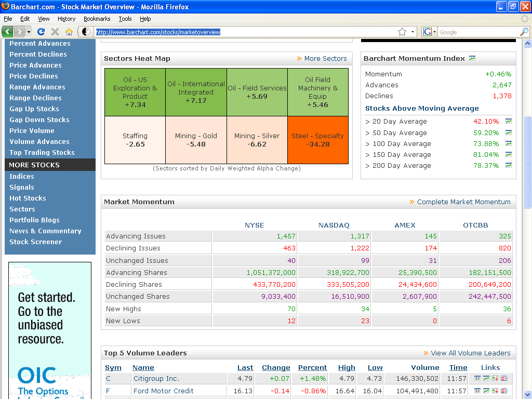The image size is (532, 399).
Task: Click the Stock Screener sidebar link
Action: click(x=36, y=242)
